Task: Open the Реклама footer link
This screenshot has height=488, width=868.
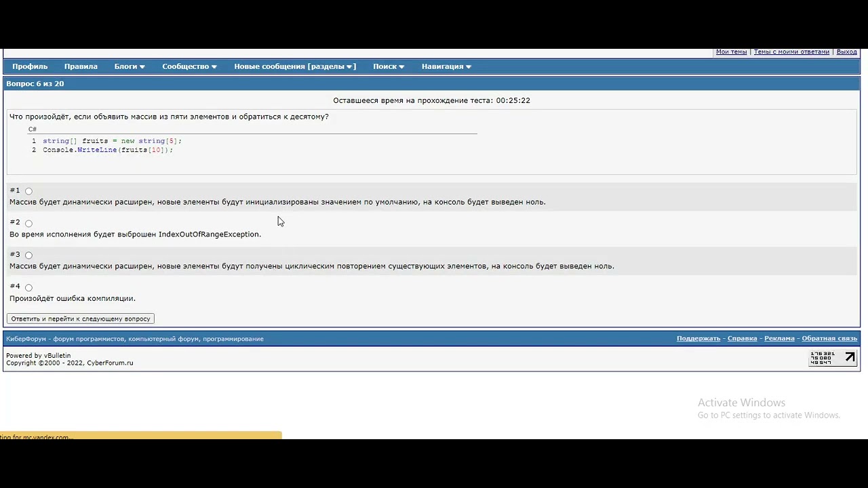Action: (x=779, y=338)
